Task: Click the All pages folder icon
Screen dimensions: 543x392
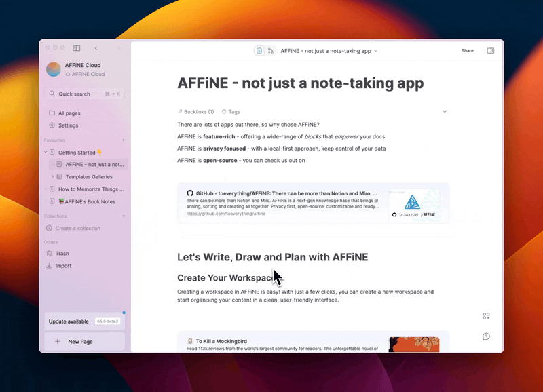Action: [52, 113]
